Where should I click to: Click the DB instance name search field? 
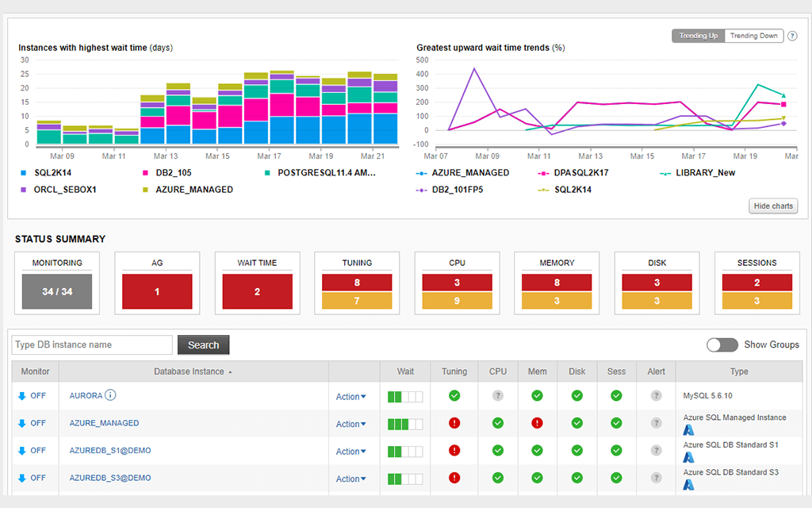pos(91,344)
